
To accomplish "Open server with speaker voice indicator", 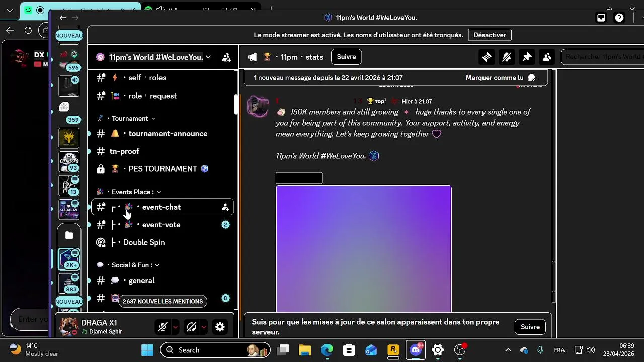I will 69,86.
